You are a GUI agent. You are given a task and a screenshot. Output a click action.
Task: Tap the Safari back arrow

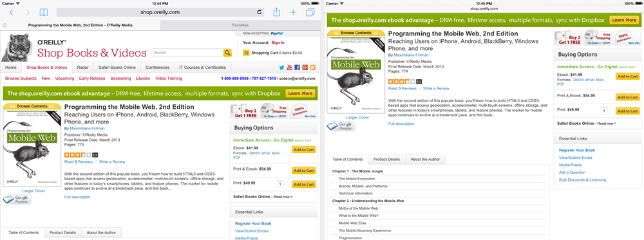tap(11, 12)
